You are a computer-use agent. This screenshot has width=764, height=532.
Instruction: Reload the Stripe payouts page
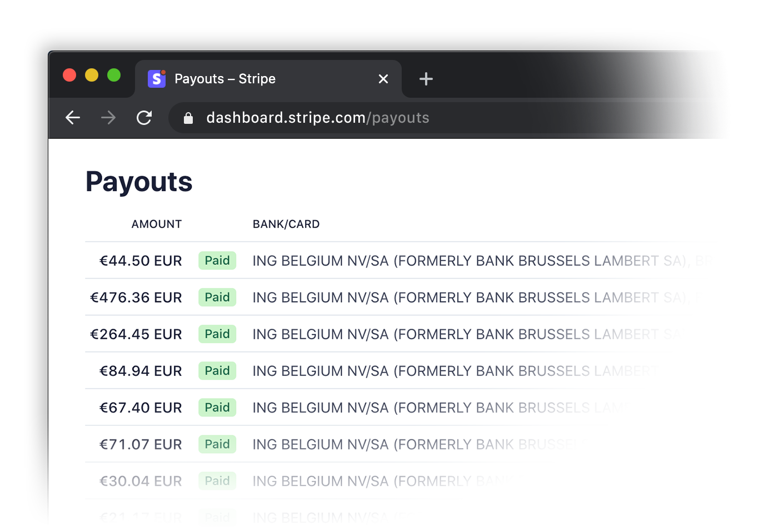pyautogui.click(x=144, y=117)
